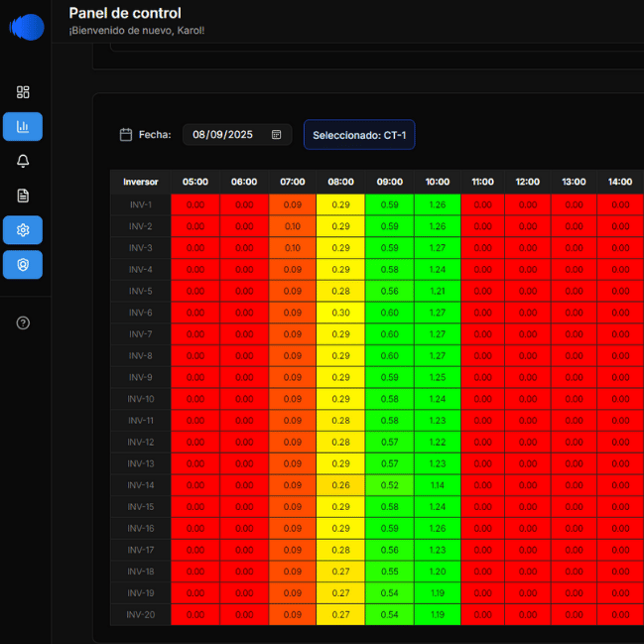Click the 07:00 column header
Viewport: 644px width, 644px height.
[x=293, y=182]
